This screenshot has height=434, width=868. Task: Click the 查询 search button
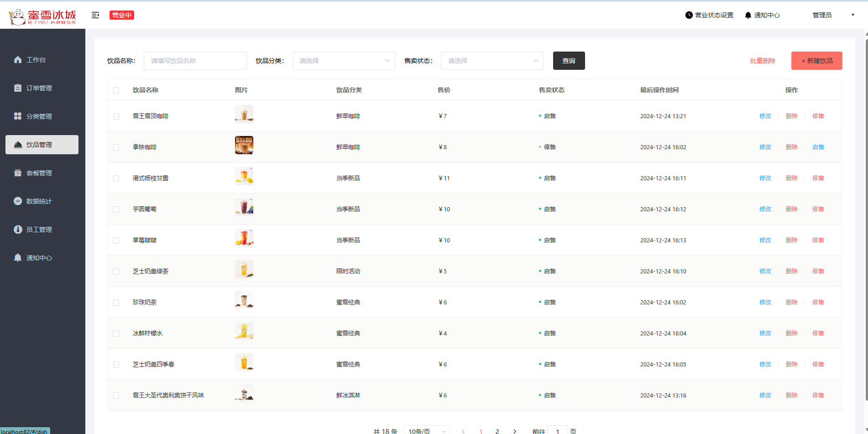[x=569, y=61]
